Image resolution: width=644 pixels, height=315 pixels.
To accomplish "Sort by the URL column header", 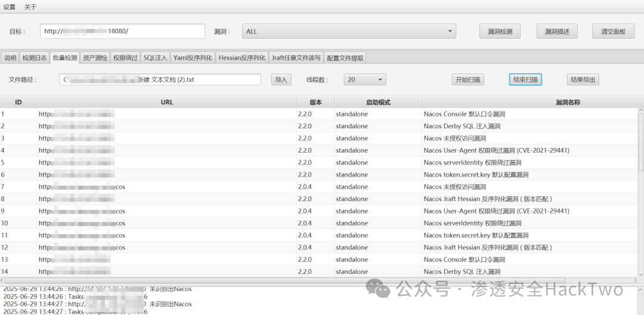I will (167, 102).
